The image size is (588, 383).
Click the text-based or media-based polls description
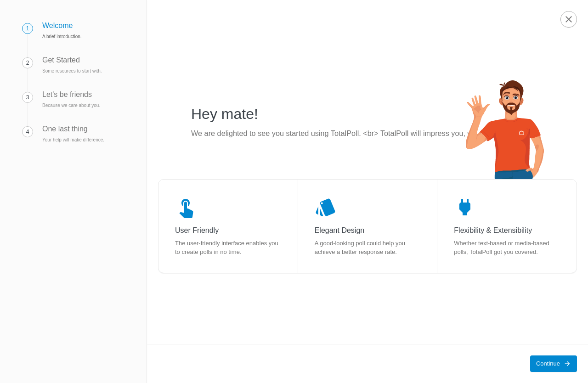pos(502,248)
